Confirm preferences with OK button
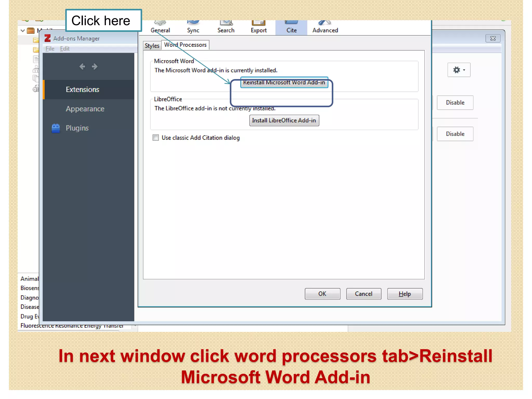Image resolution: width=532 pixels, height=399 pixels. click(322, 294)
